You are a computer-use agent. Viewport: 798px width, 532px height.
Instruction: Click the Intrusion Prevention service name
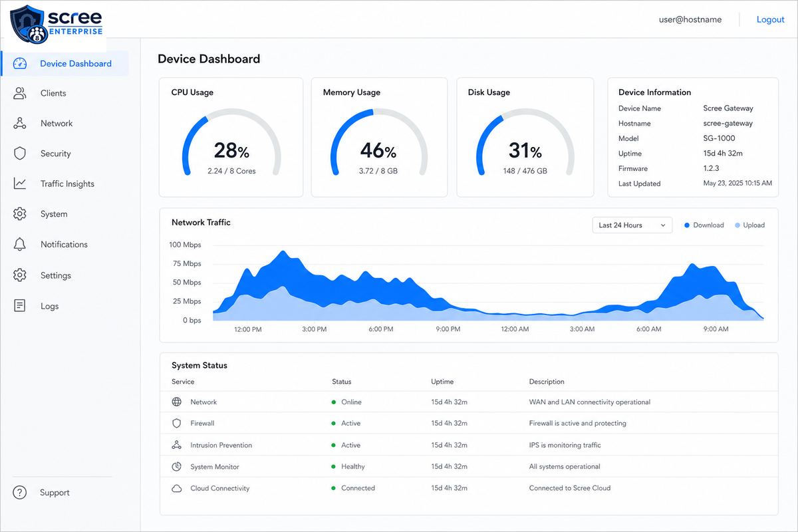[x=221, y=445]
